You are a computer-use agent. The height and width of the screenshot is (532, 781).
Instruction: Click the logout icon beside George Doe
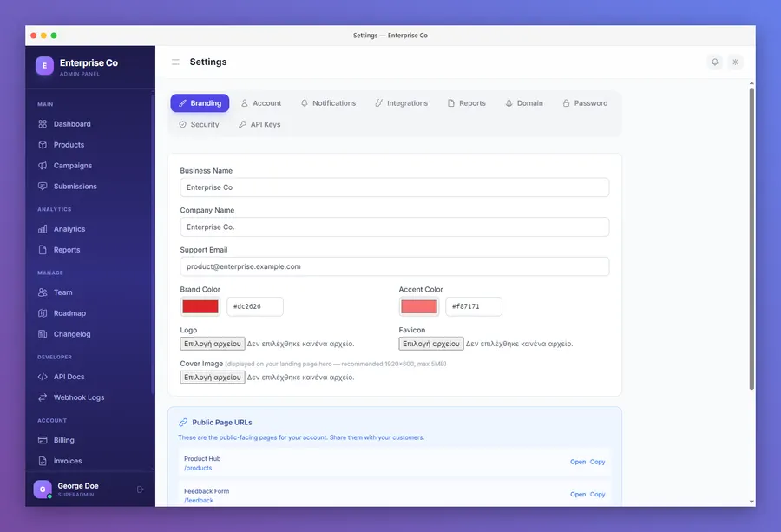point(141,489)
